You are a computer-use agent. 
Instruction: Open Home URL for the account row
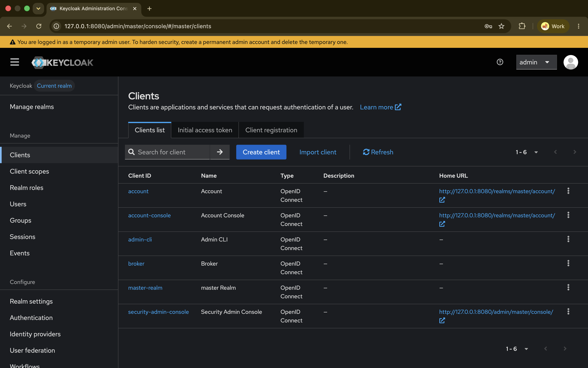pos(497,191)
